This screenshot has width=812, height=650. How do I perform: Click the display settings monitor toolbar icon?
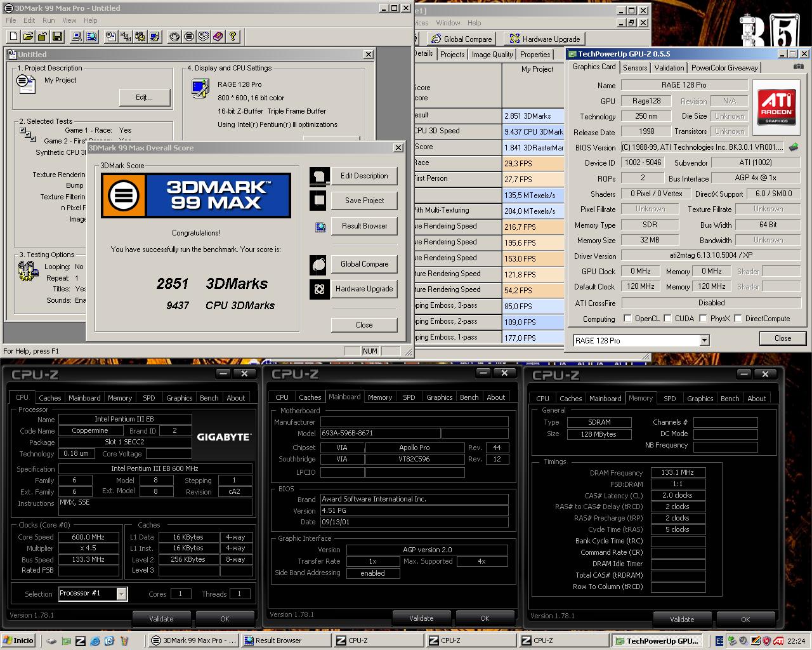pyautogui.click(x=155, y=36)
